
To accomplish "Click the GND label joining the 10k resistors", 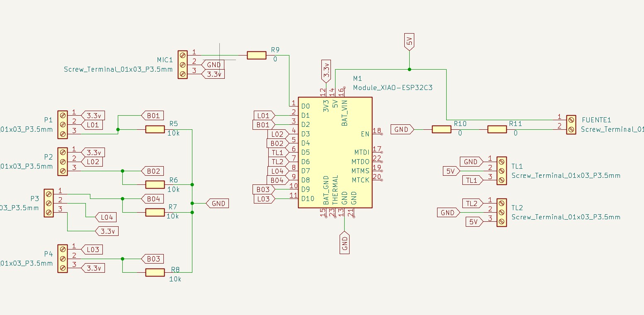I will click(218, 203).
